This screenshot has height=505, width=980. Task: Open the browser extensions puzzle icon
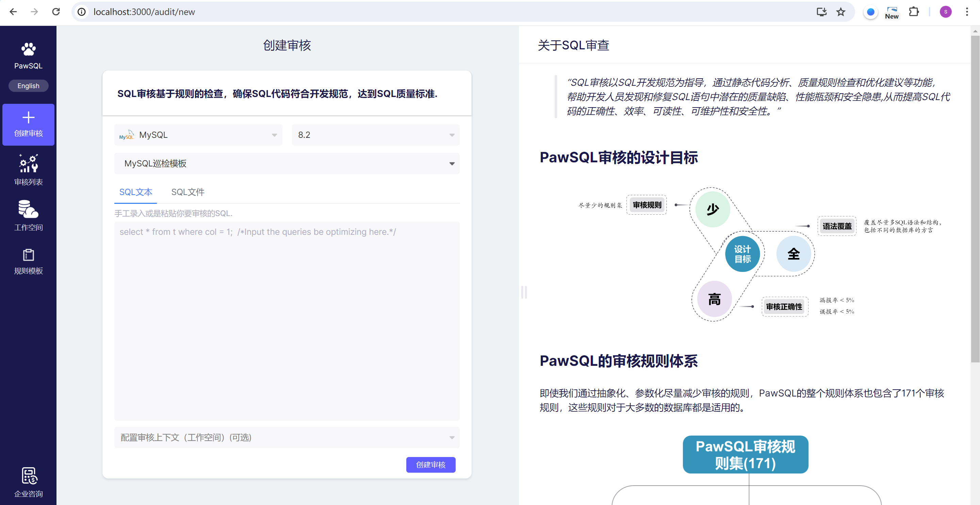(913, 12)
